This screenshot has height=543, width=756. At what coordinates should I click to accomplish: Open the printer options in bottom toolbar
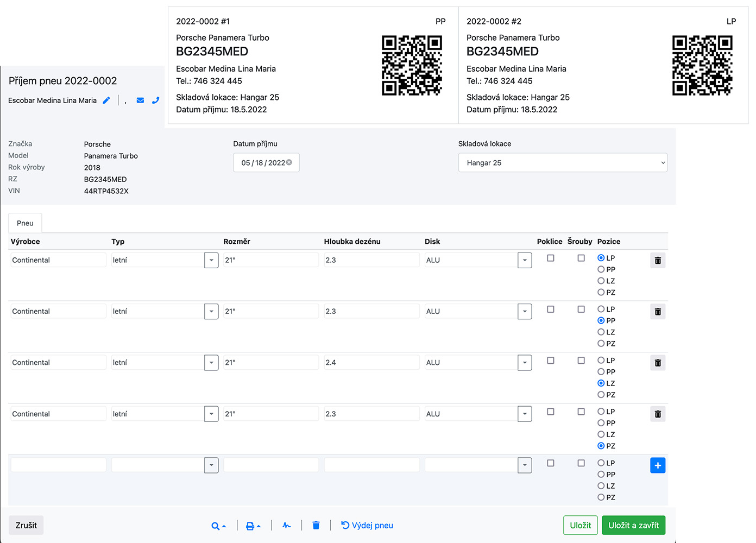(x=253, y=526)
